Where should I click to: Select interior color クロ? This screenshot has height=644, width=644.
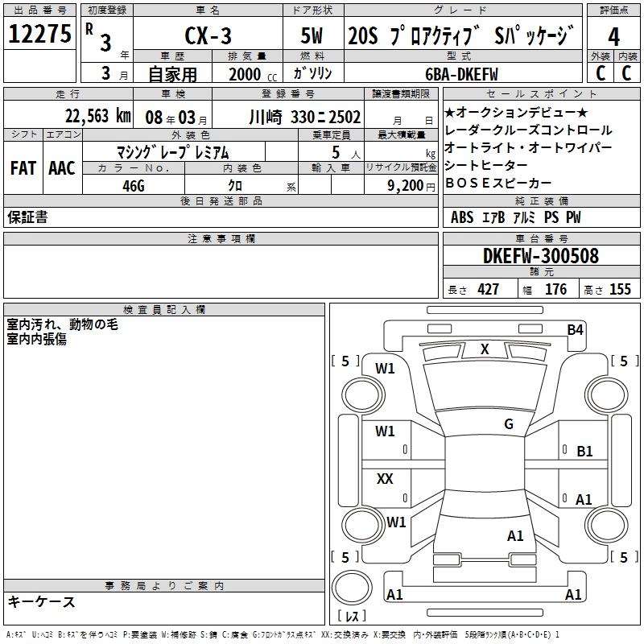[235, 186]
